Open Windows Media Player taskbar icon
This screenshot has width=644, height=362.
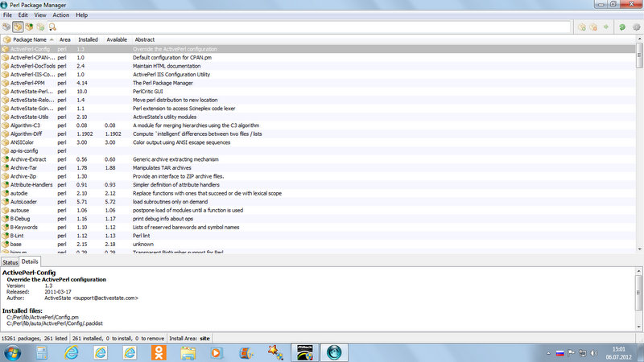pyautogui.click(x=217, y=353)
